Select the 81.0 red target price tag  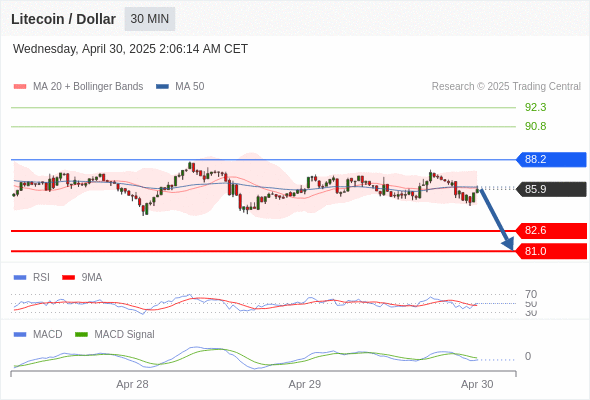(551, 251)
